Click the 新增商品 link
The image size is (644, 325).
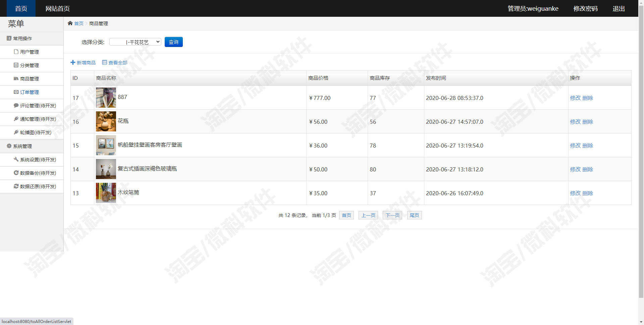point(86,63)
